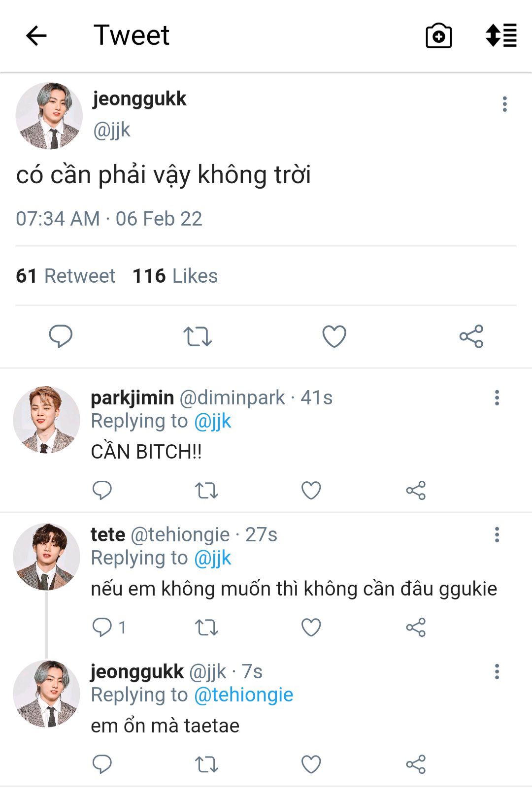532x794 pixels.
Task: View the 116 Likes list
Action: 175,276
